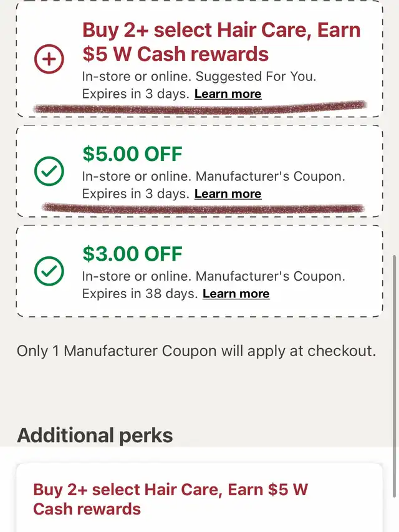Select the $3.00 OFF coupon title
The height and width of the screenshot is (532, 399).
click(x=132, y=254)
